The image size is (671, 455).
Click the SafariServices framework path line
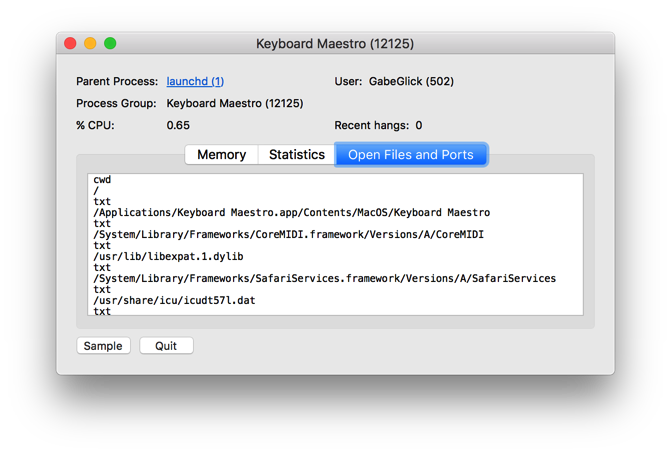pos(325,279)
